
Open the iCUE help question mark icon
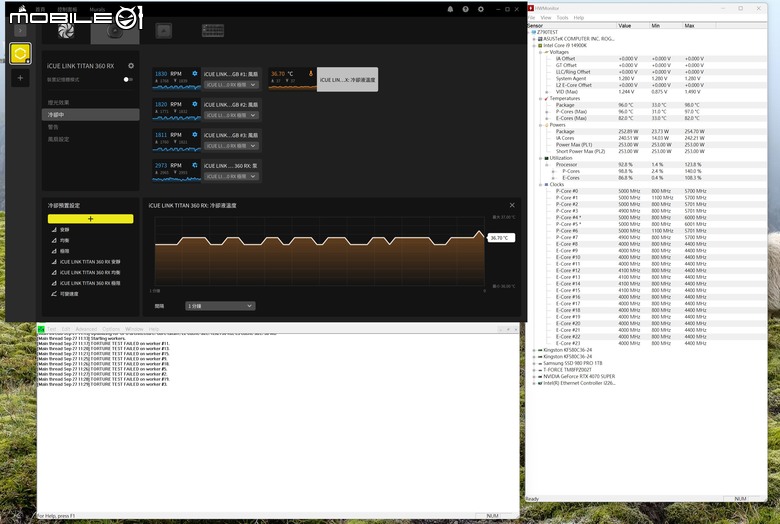pyautogui.click(x=465, y=9)
